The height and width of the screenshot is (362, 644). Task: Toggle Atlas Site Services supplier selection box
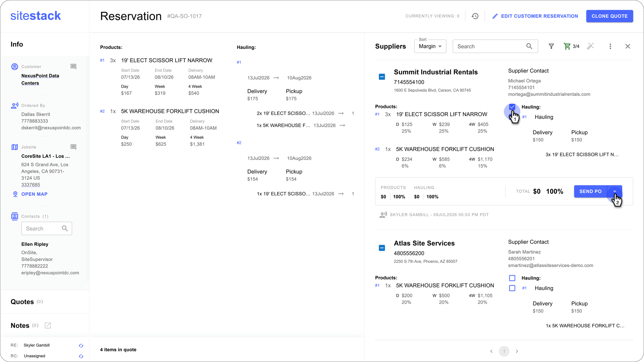click(382, 248)
